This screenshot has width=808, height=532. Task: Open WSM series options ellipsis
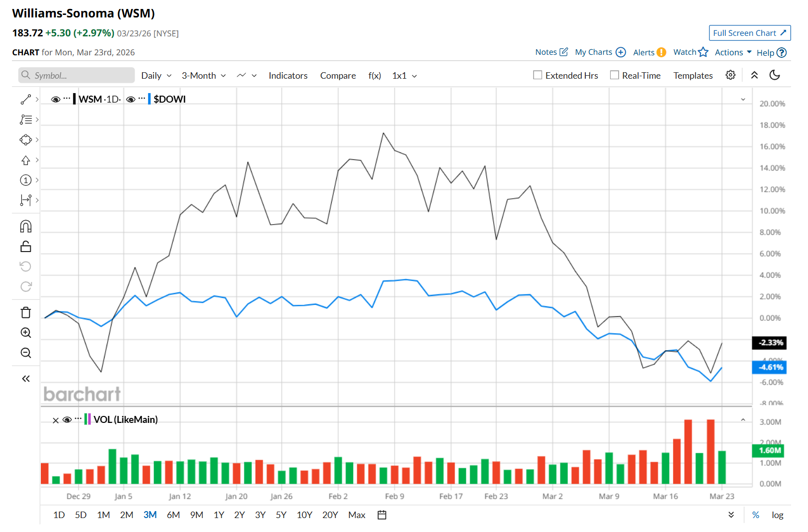[67, 98]
